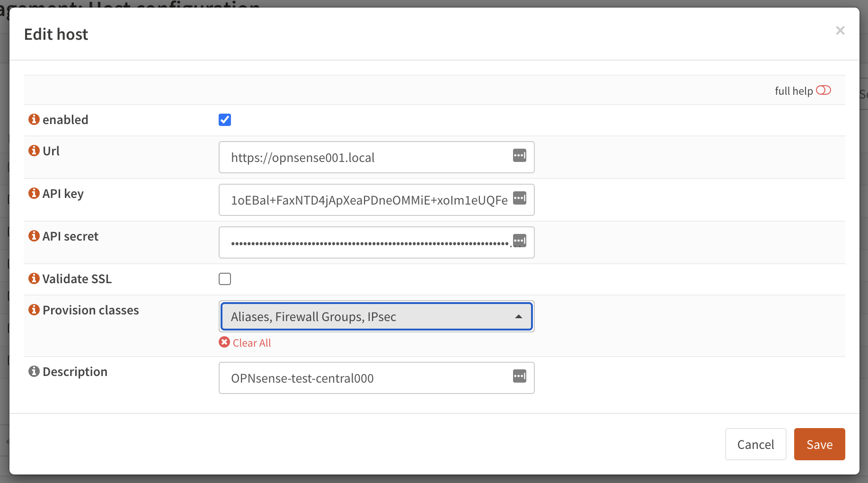This screenshot has width=868, height=483.
Task: Click the Provision classes dropdown caret arrow
Action: click(518, 316)
